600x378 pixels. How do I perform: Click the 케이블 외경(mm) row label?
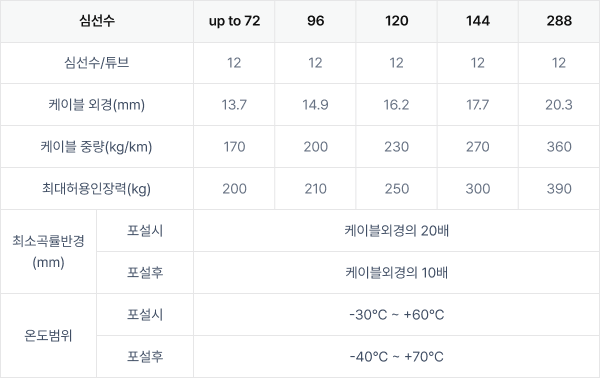97,104
